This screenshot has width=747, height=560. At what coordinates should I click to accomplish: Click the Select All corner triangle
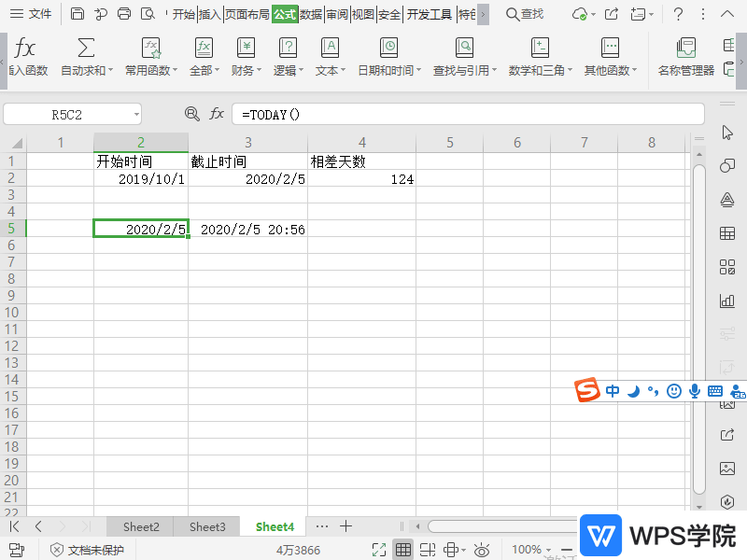(17, 143)
